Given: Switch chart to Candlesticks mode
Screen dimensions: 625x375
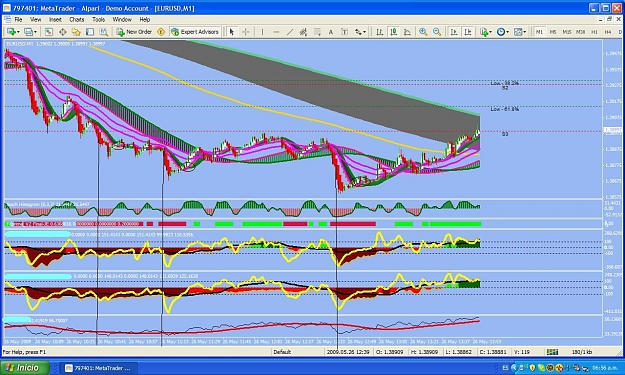Looking at the screenshot, I should 393,32.
